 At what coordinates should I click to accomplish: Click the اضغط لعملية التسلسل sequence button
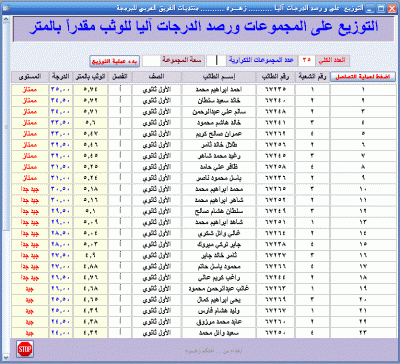(363, 77)
